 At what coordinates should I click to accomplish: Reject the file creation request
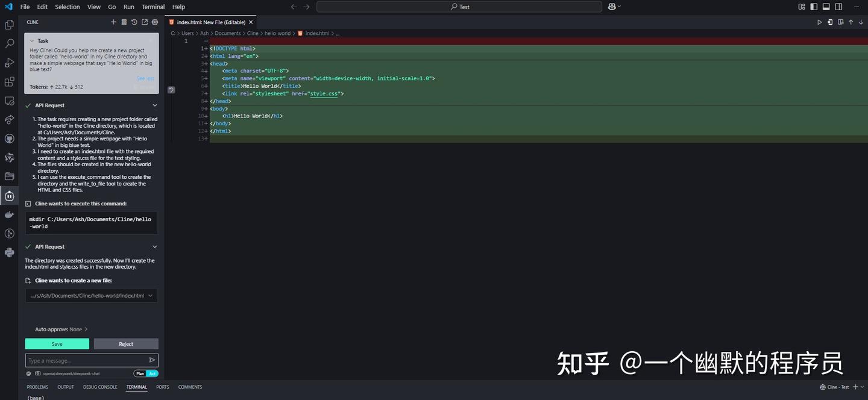126,344
